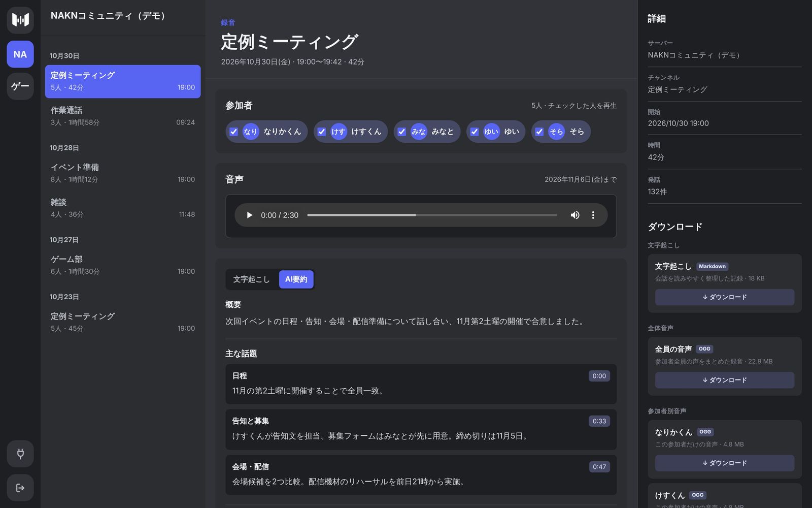The image size is (812, 508).
Task: Play the audio recording
Action: (x=249, y=215)
